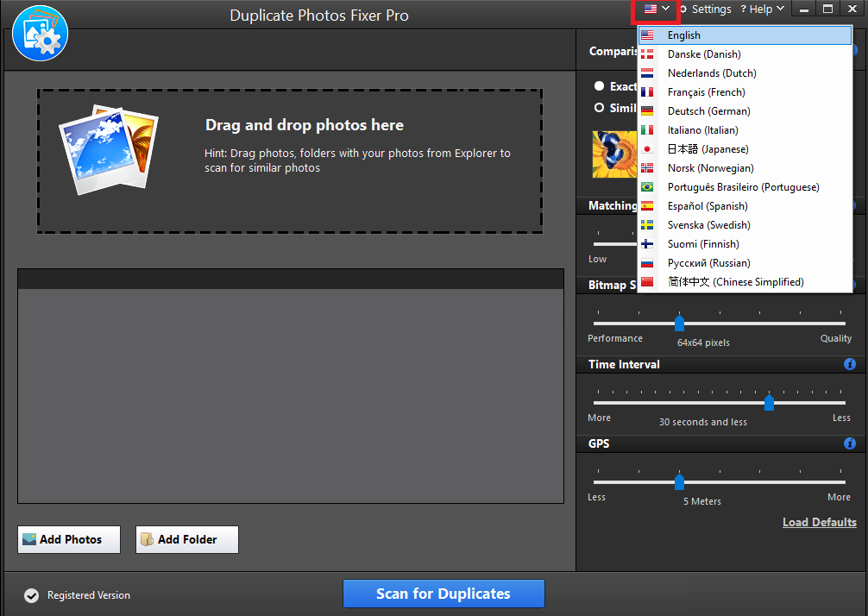Choose Русский (Russian) language
The image size is (868, 616).
(745, 263)
